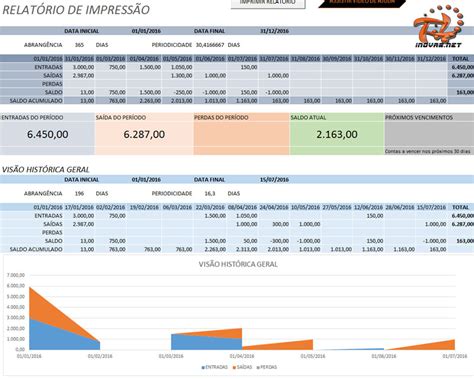Select the 30,4166667 periodicidade value
Image resolution: width=474 pixels, height=379 pixels.
210,45
